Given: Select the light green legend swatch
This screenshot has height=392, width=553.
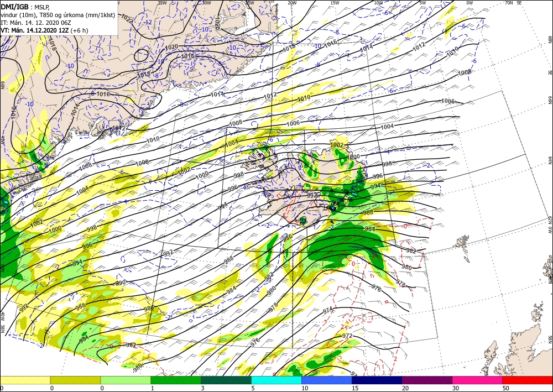Looking at the screenshot, I should [126, 380].
